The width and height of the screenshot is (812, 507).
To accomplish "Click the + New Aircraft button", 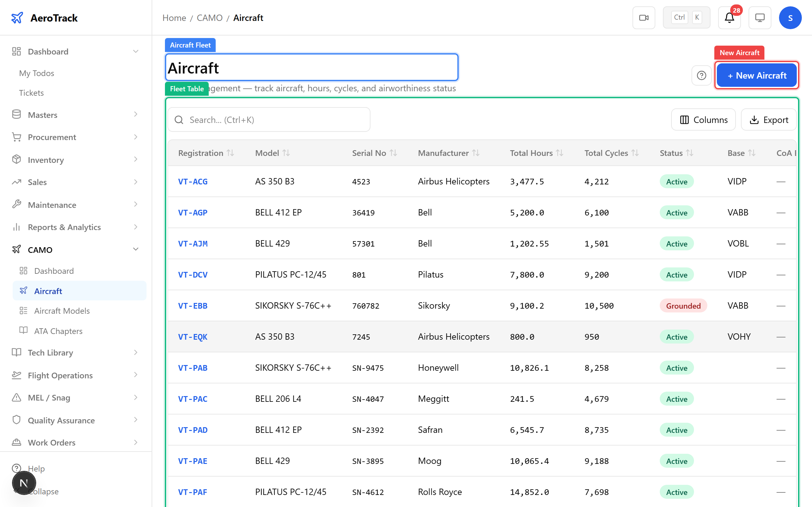I will 756,75.
